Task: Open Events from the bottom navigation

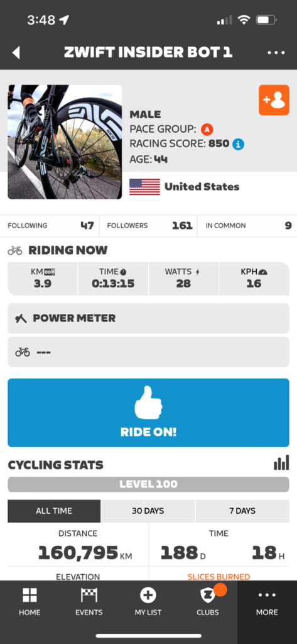Action: point(89,602)
